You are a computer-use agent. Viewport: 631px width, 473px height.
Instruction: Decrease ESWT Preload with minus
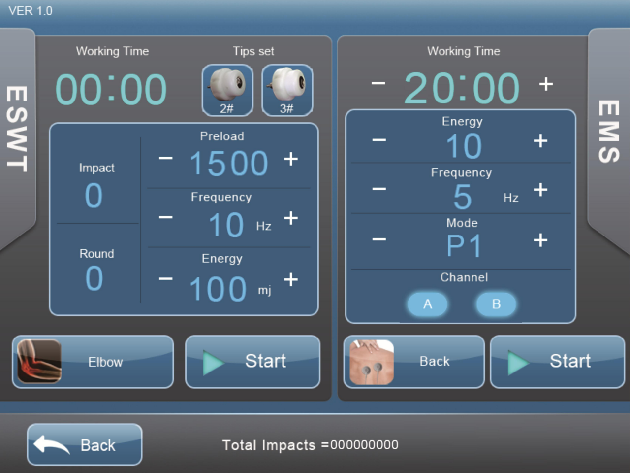(x=165, y=160)
